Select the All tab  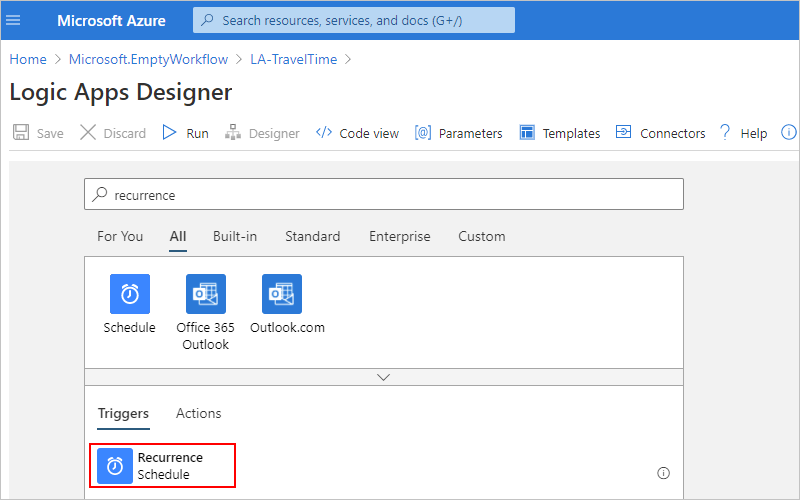(x=178, y=236)
